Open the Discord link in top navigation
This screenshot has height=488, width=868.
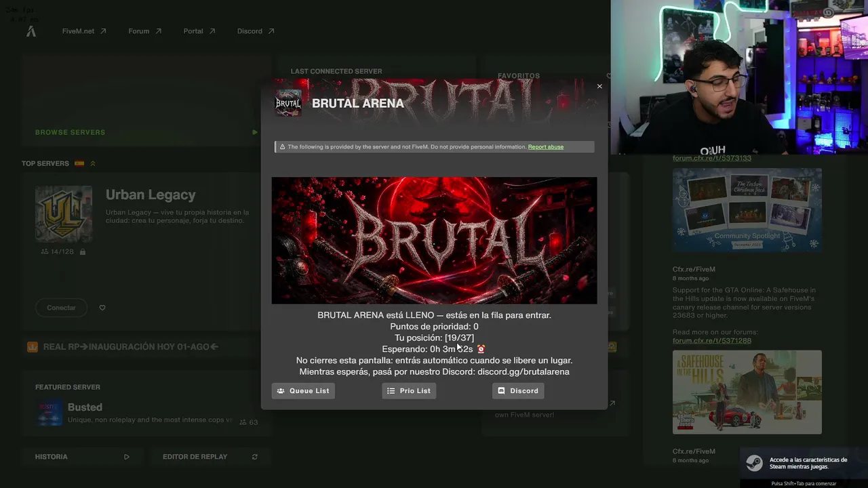click(256, 31)
